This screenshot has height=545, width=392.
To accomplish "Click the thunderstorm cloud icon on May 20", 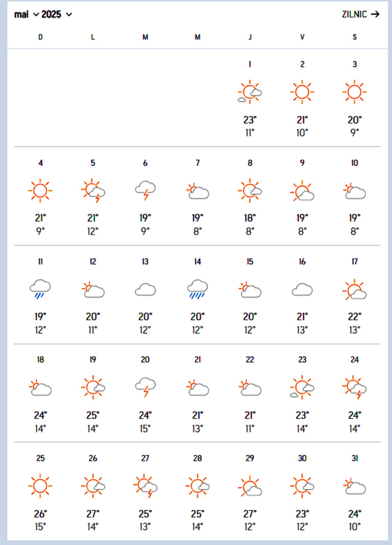I will pos(145,387).
